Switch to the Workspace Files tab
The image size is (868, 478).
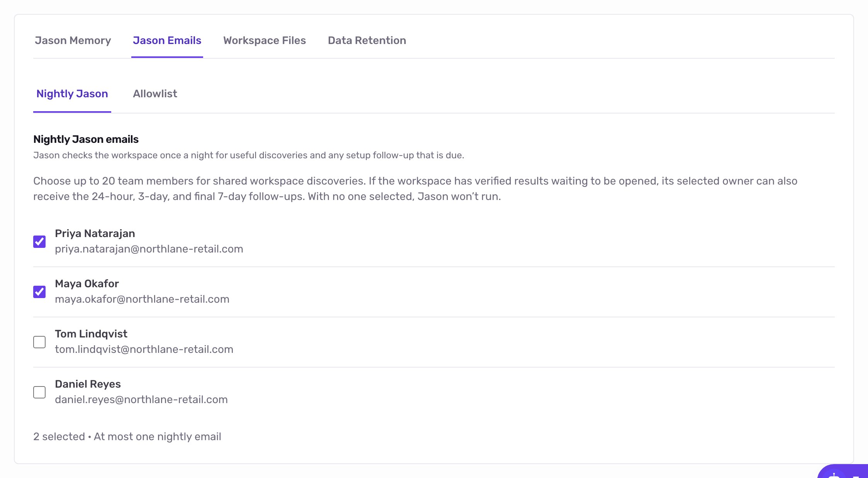click(264, 41)
